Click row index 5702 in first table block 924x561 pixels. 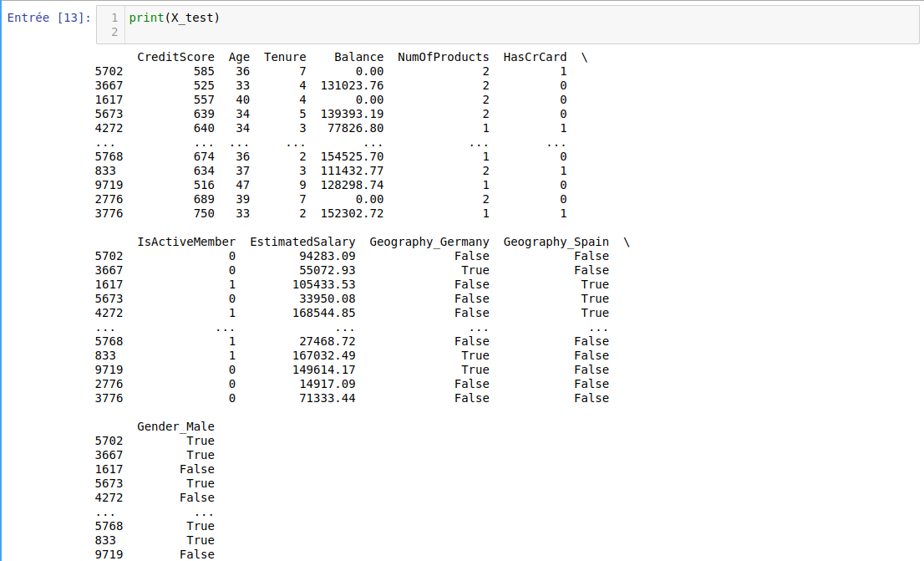(x=109, y=71)
